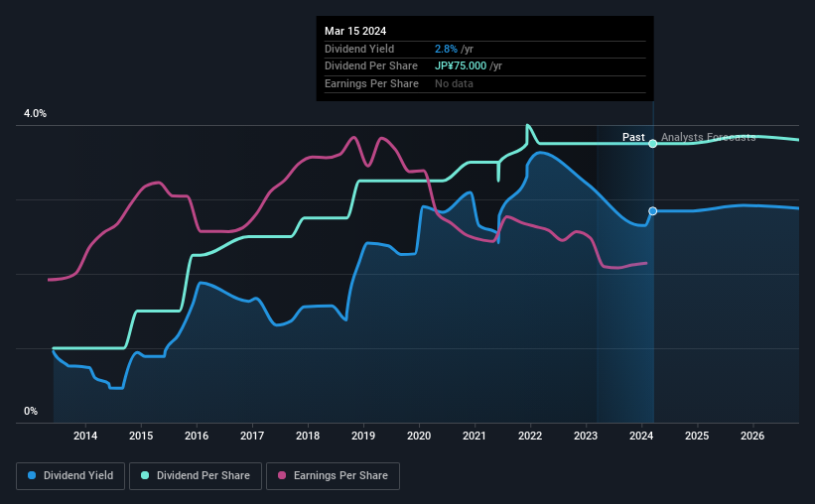This screenshot has width=815, height=504.
Task: Click the Dividend Yield tooltip row label
Action: [359, 49]
